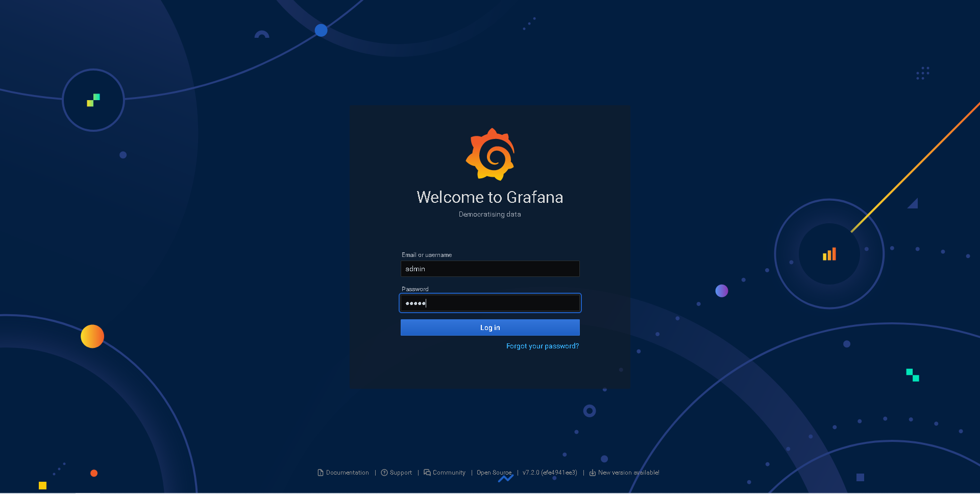
Task: Click the Grafana spiral logo
Action: (x=489, y=154)
